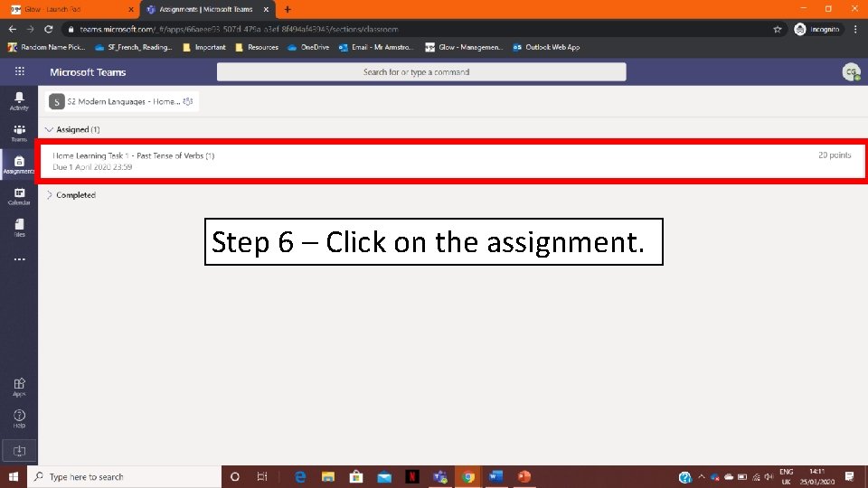Screen dimensions: 868x488
Task: Open the OneDrive bookmark
Action: (x=308, y=47)
